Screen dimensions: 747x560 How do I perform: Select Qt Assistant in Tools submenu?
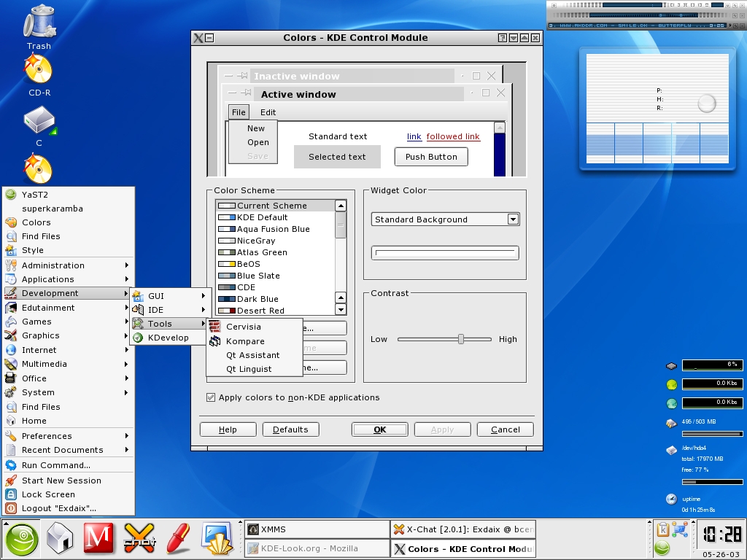[255, 355]
